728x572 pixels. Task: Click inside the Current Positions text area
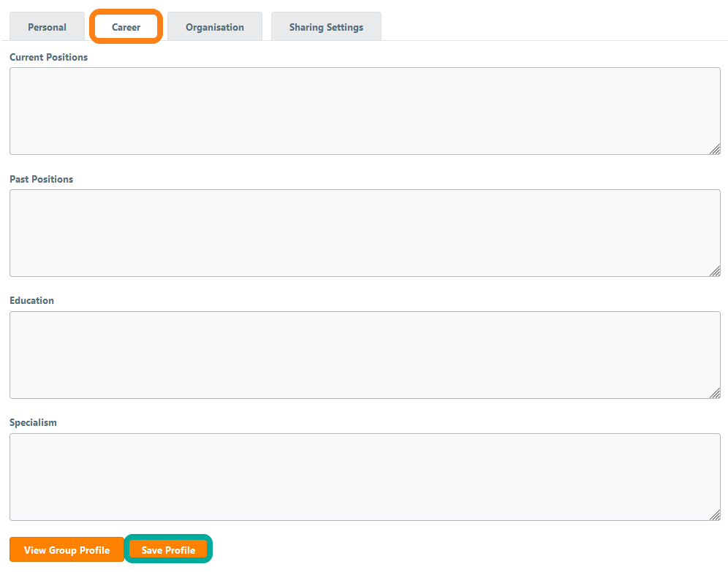(364, 111)
